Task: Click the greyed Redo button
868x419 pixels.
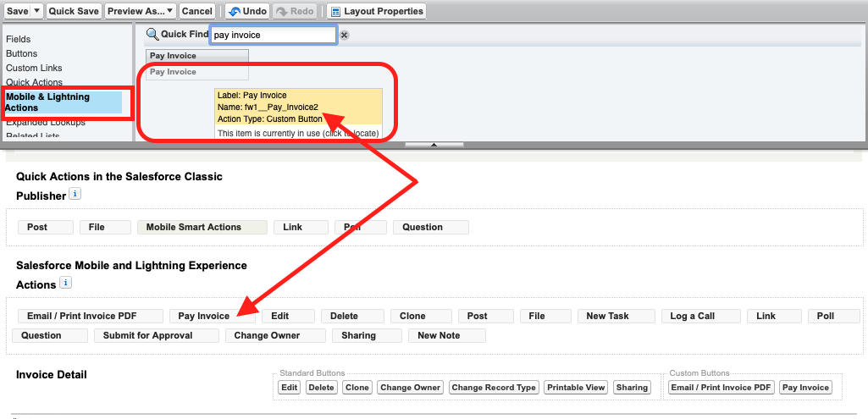Action: (x=295, y=11)
